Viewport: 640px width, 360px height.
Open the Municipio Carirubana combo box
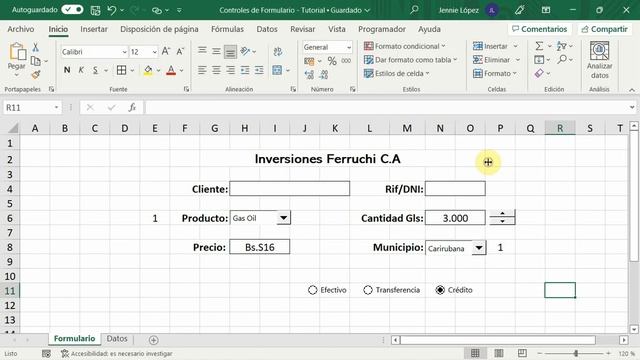(x=479, y=248)
